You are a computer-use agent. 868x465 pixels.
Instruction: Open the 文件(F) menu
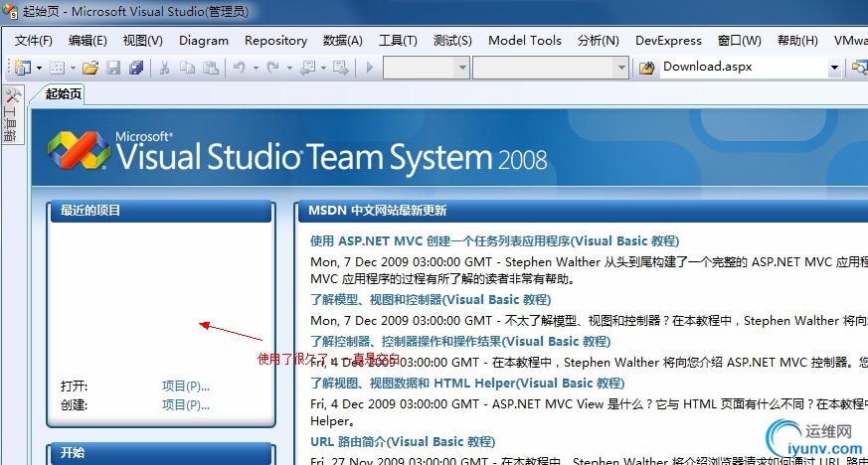pyautogui.click(x=33, y=41)
